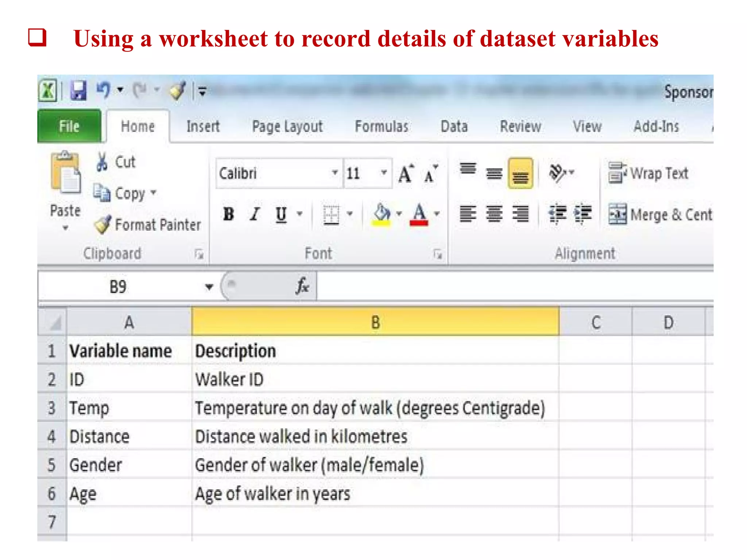Open the Add-Ins tab
The width and height of the screenshot is (747, 560).
click(x=656, y=127)
